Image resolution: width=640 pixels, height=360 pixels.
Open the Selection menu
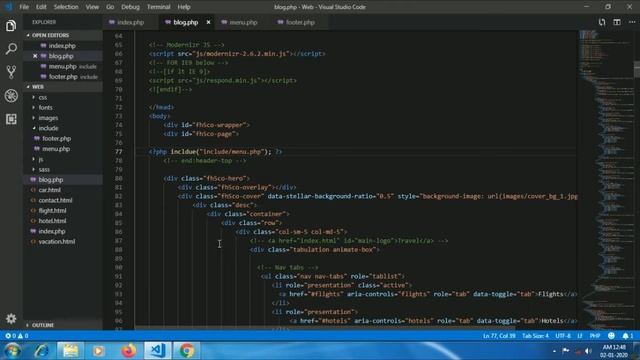tap(66, 7)
